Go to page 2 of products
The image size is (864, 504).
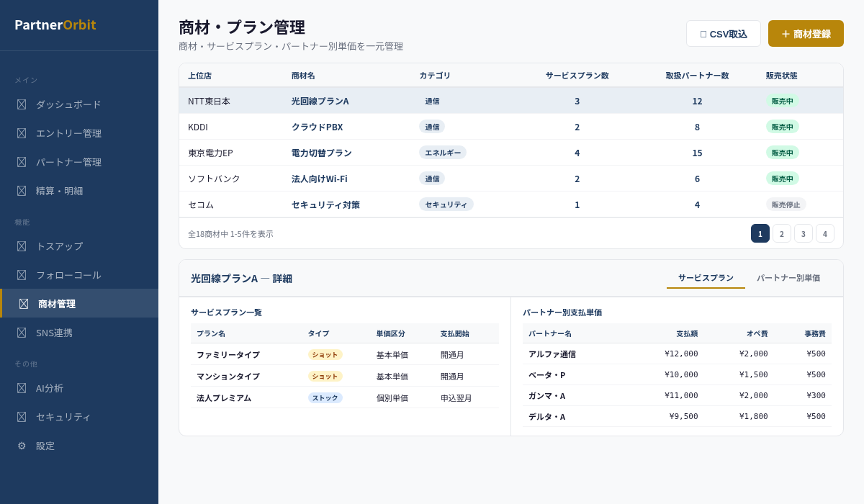(782, 233)
